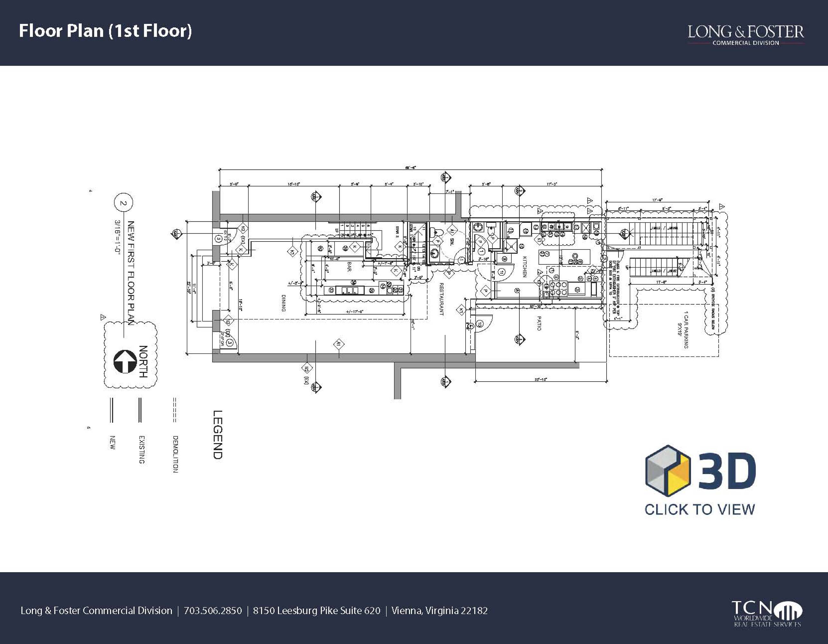Click the KITCHEN room label

coord(525,266)
